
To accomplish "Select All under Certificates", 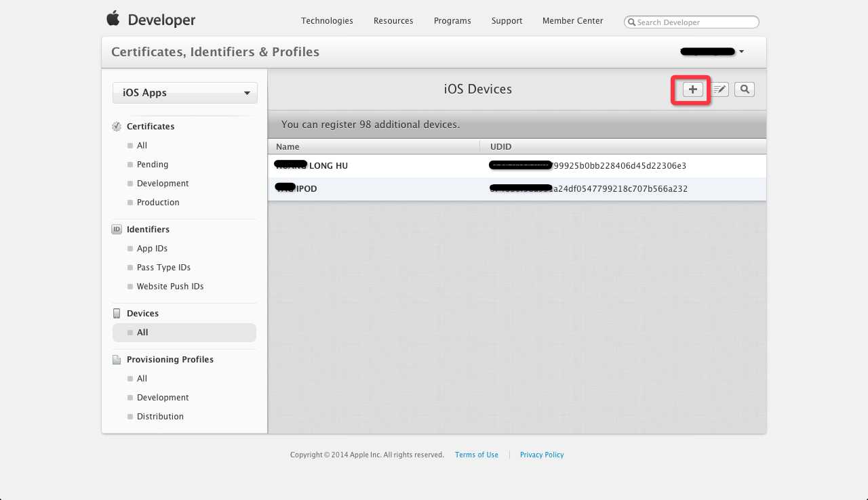I will [x=142, y=146].
